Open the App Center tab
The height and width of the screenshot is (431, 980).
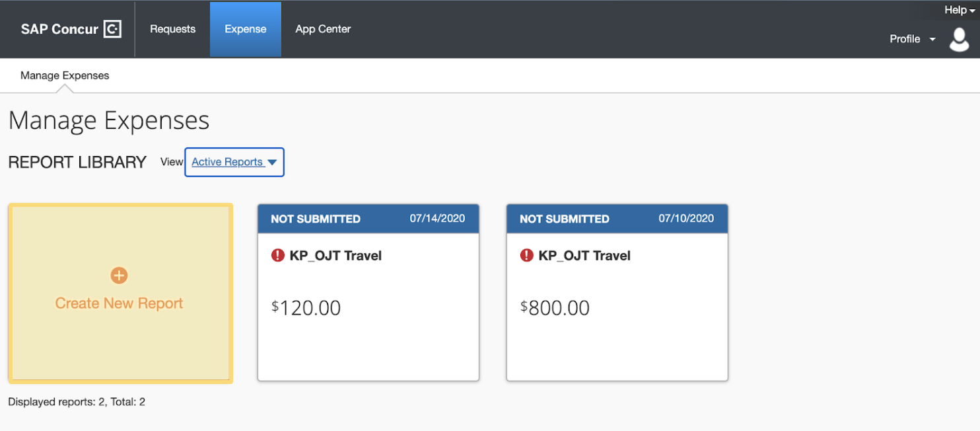(323, 29)
